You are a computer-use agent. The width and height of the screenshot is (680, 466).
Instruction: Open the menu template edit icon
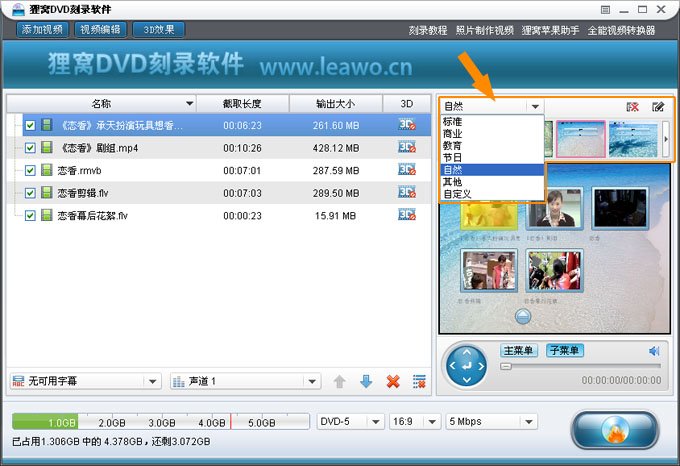pos(658,107)
